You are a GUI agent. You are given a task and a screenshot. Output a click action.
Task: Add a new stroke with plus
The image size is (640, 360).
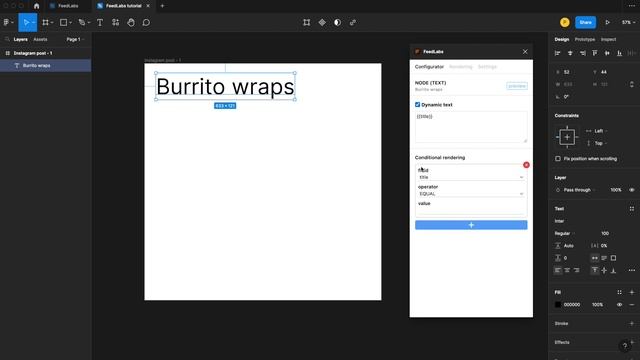pos(631,323)
